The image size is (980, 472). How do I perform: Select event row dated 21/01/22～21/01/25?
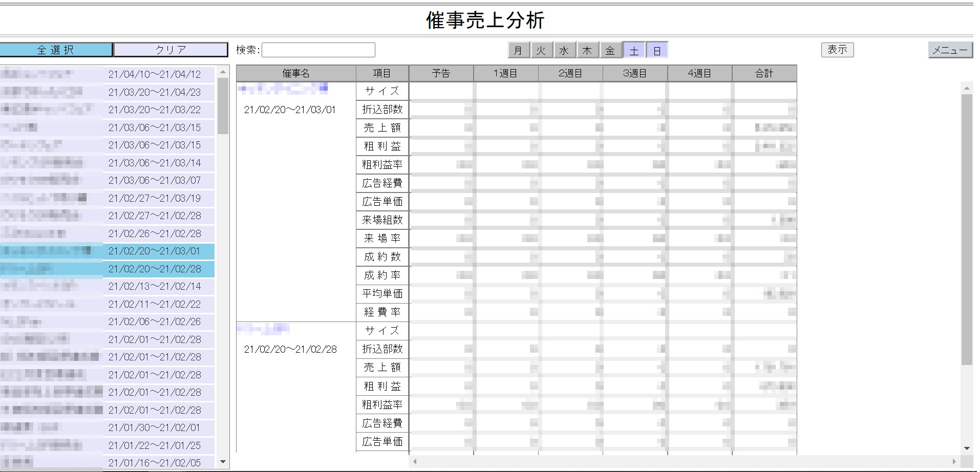tap(107, 445)
